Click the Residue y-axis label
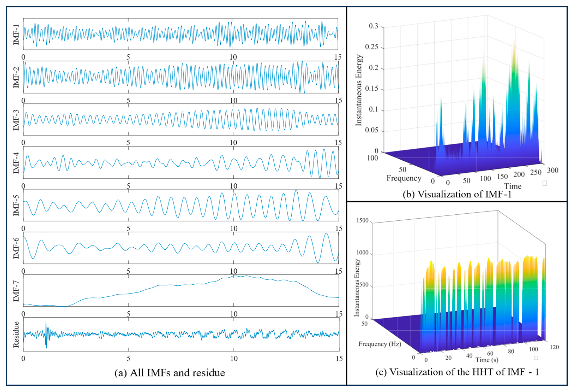Viewport: 575px width, 392px height. pyautogui.click(x=16, y=334)
